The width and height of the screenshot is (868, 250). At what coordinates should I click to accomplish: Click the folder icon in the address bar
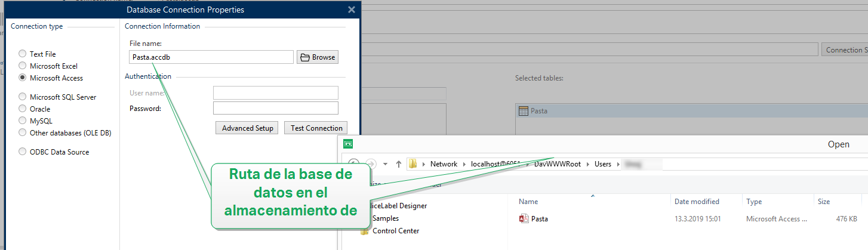pyautogui.click(x=413, y=164)
